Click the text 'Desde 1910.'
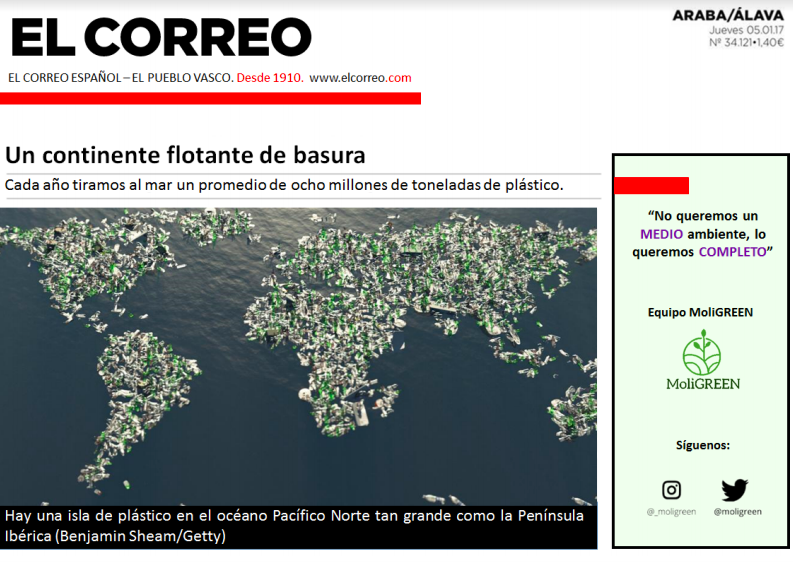 270,78
